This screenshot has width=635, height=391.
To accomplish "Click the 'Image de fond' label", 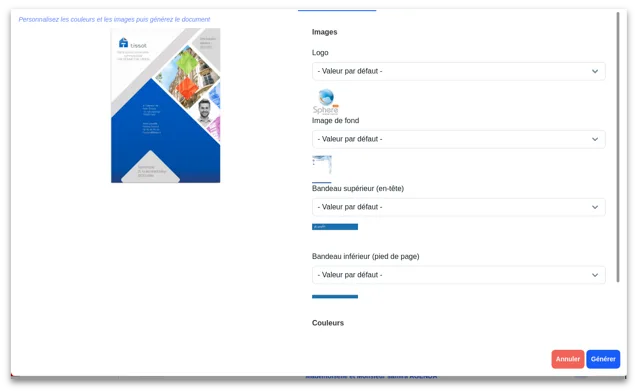I will [335, 120].
